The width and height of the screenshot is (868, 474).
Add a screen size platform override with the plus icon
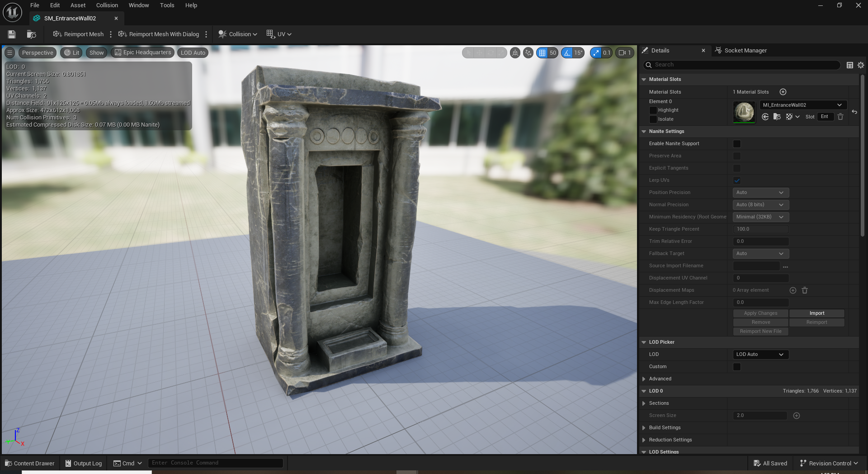tap(797, 416)
